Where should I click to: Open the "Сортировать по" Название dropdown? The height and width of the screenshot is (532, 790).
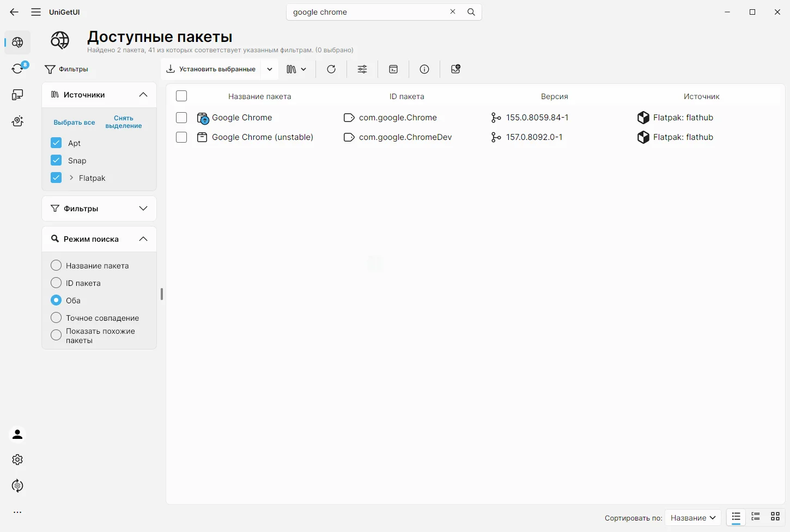pyautogui.click(x=693, y=518)
